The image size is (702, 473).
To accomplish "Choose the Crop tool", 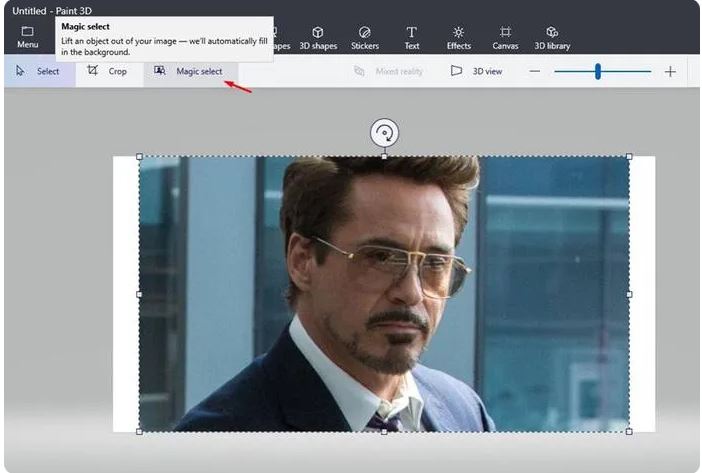I will tap(107, 71).
